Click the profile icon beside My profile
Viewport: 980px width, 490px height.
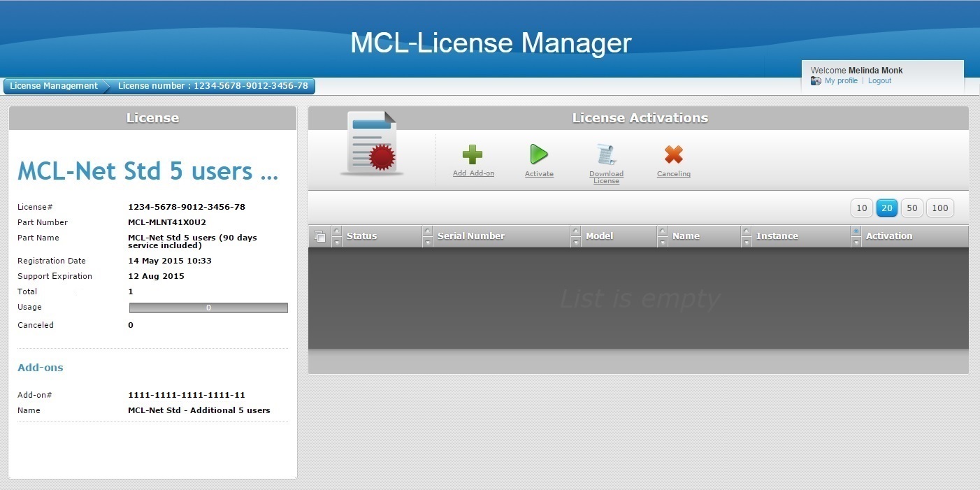[816, 81]
